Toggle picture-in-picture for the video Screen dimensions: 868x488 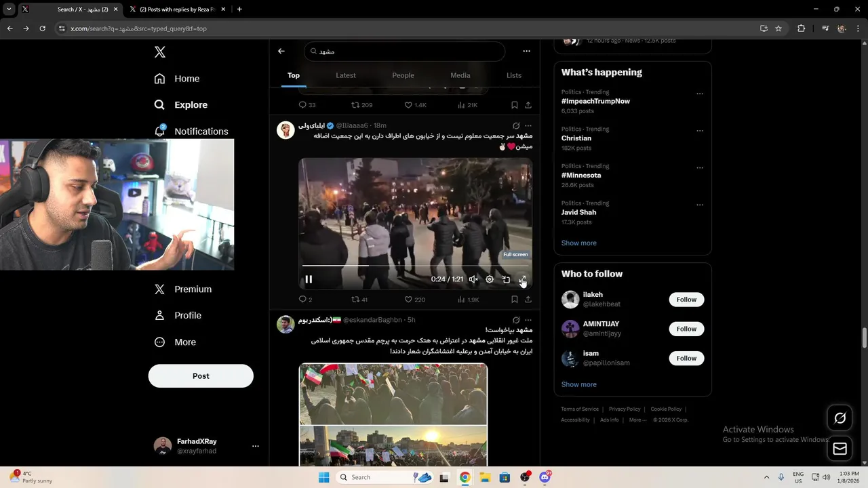[x=506, y=279]
